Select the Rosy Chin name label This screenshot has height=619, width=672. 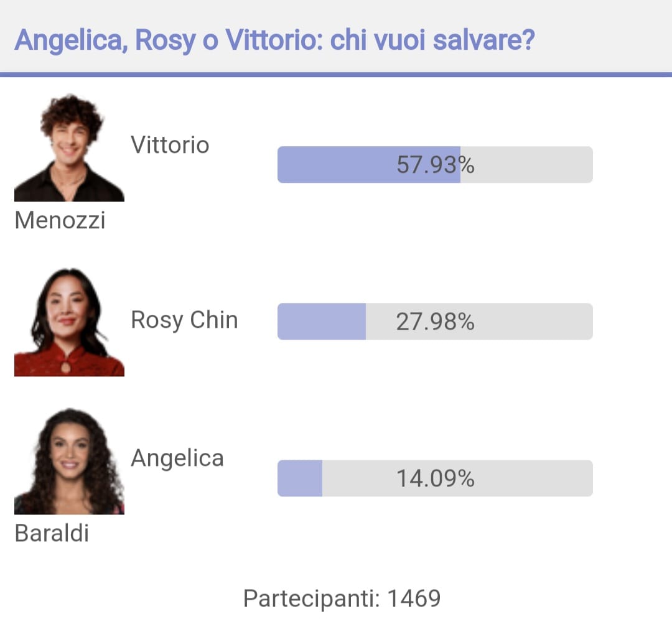pos(184,320)
